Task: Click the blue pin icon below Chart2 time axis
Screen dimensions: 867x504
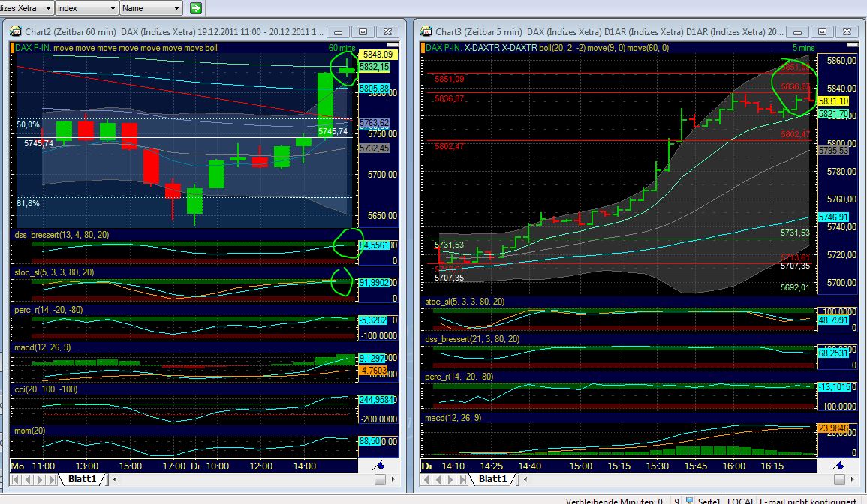Action: (x=378, y=466)
